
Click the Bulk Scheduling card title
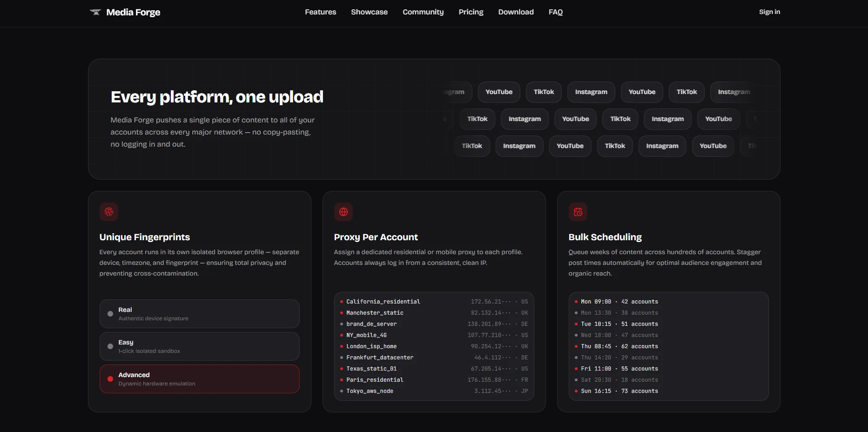click(x=605, y=237)
